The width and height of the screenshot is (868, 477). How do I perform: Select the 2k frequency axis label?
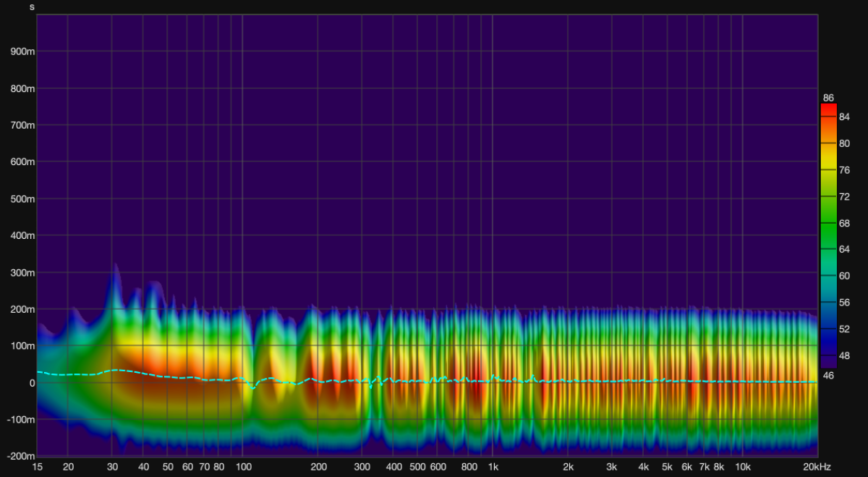pyautogui.click(x=568, y=467)
